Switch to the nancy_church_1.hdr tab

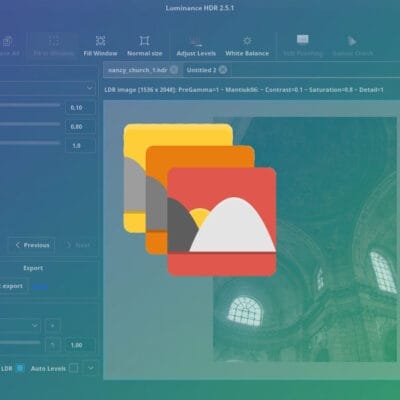click(138, 70)
